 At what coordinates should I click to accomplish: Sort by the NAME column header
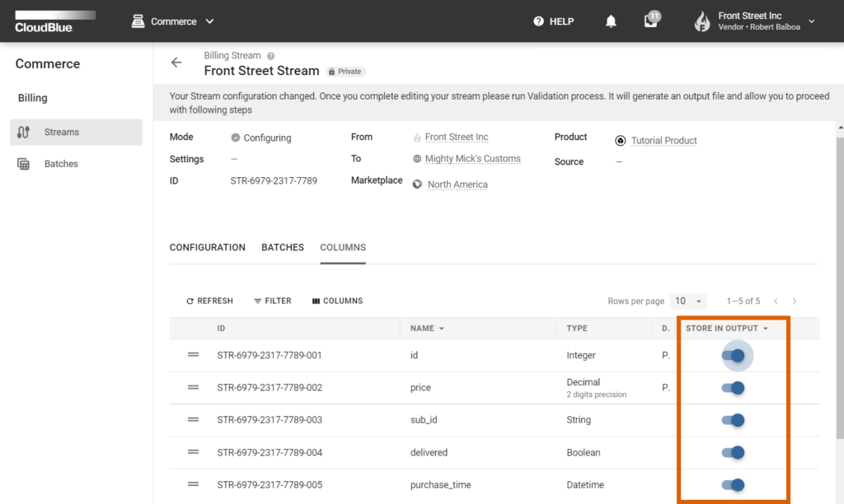pyautogui.click(x=427, y=328)
